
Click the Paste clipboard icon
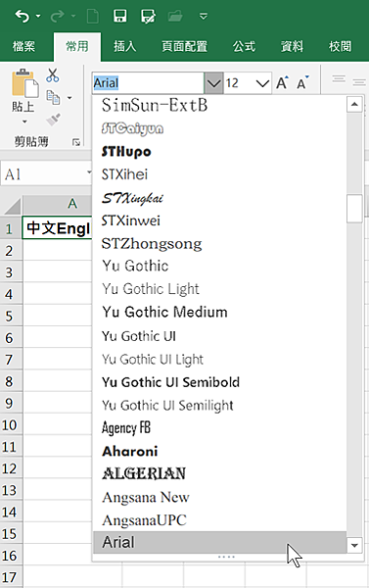24,83
